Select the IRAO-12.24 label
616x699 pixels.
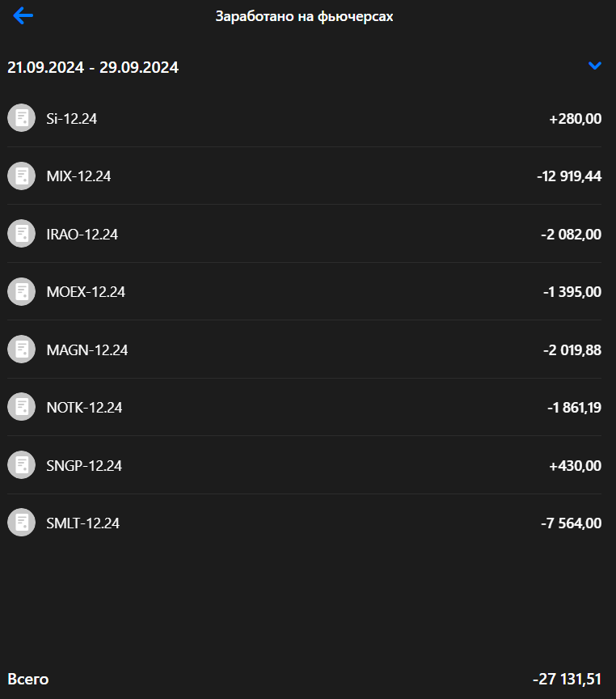tap(82, 235)
